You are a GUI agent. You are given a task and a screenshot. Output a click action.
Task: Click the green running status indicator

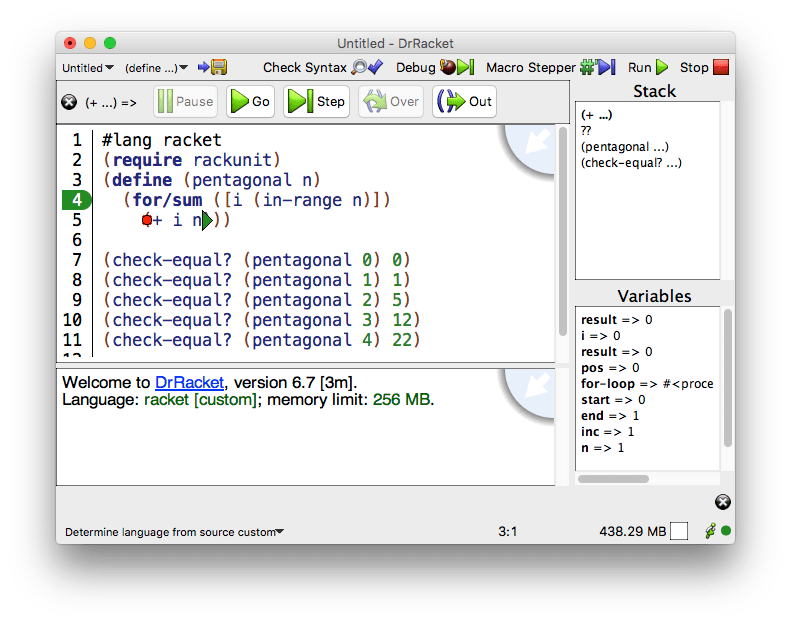tap(726, 531)
